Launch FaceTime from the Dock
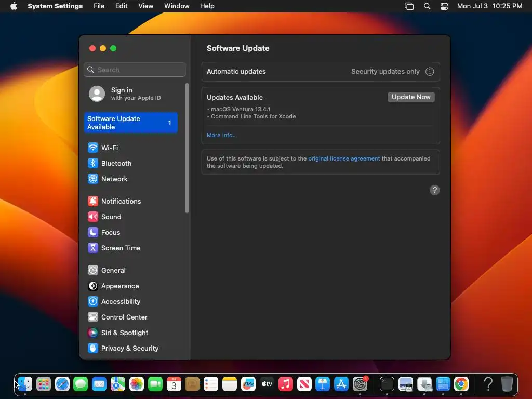 (x=155, y=384)
